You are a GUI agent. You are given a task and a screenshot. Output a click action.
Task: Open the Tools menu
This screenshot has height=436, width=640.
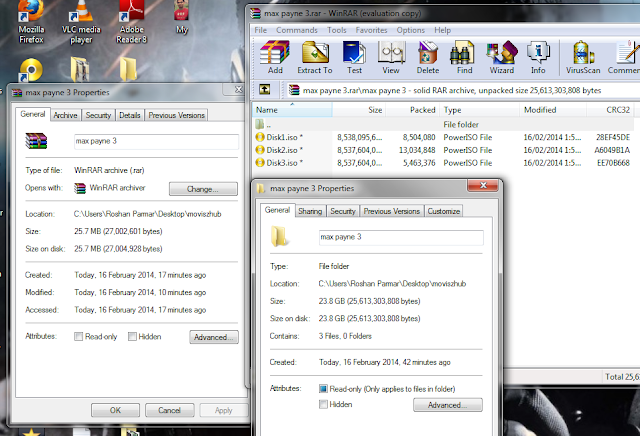337,30
